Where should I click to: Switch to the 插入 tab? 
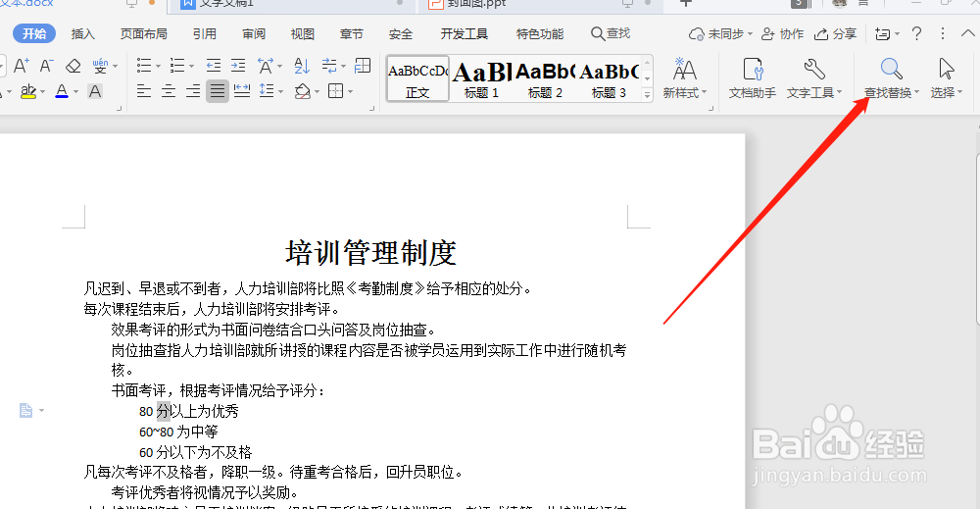tap(82, 33)
